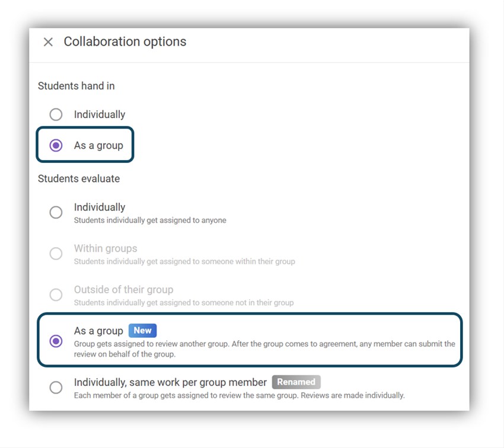Click the Students evaluate heading

point(79,178)
